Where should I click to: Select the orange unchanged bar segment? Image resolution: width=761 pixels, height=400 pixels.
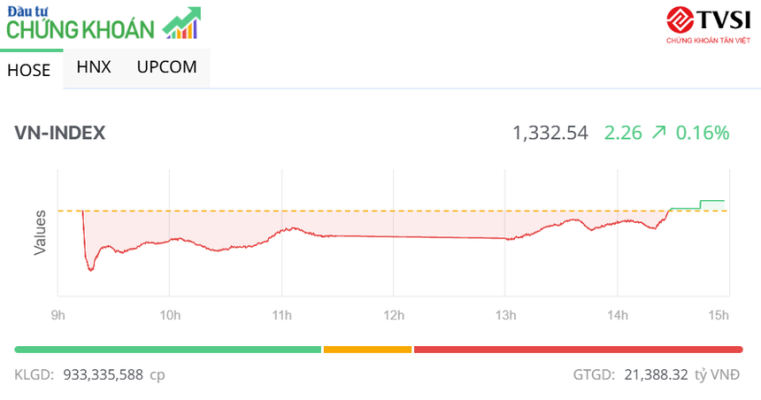point(367,350)
